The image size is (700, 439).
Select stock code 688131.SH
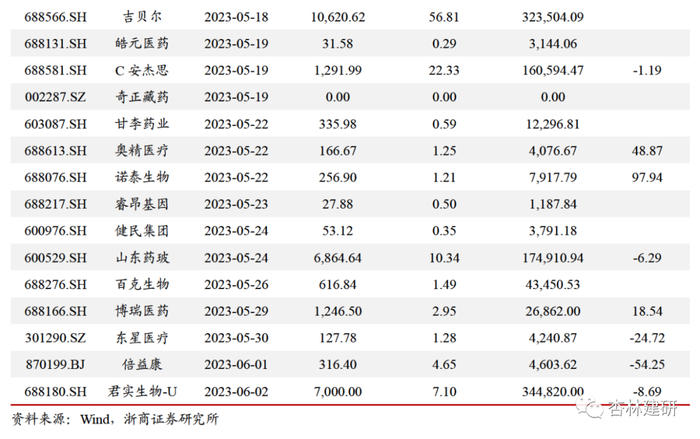point(55,44)
